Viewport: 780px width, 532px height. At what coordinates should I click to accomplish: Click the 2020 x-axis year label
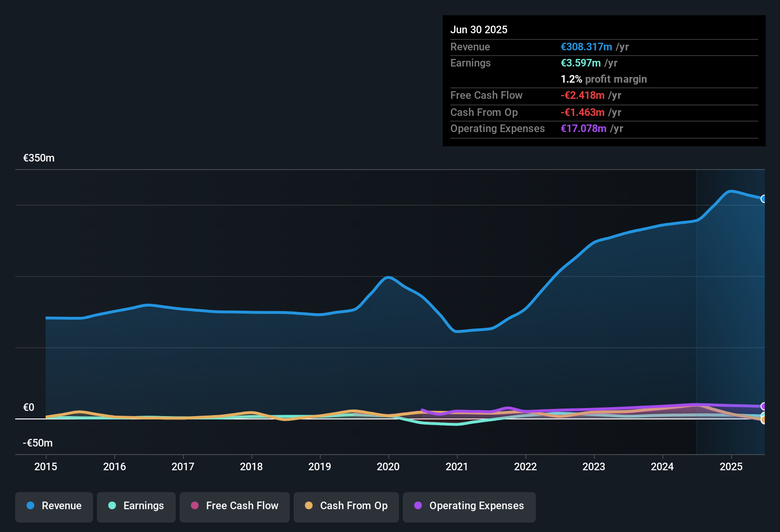pyautogui.click(x=388, y=466)
